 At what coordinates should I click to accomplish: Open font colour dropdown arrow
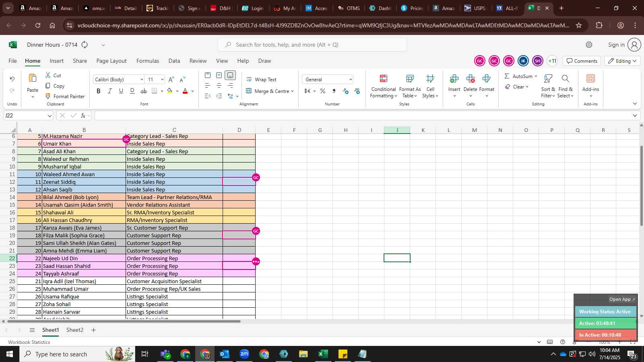(192, 91)
